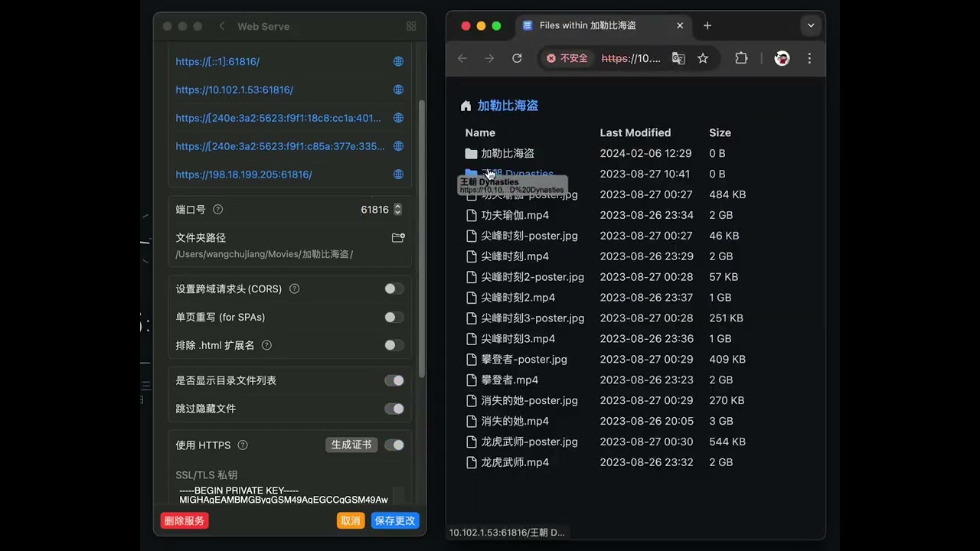This screenshot has width=980, height=551.
Task: Open Chrome three-dot menu
Action: pos(809,58)
